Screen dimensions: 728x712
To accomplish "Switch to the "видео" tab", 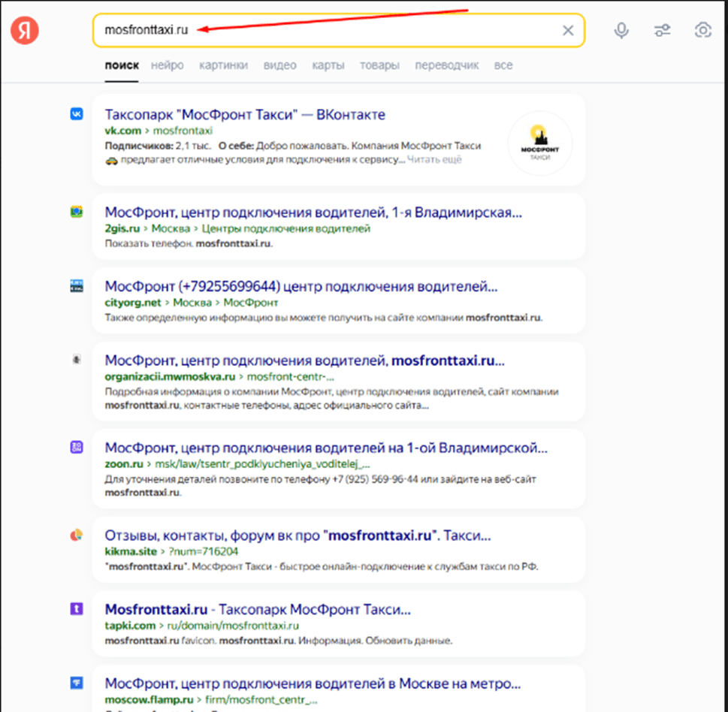I will pos(279,65).
